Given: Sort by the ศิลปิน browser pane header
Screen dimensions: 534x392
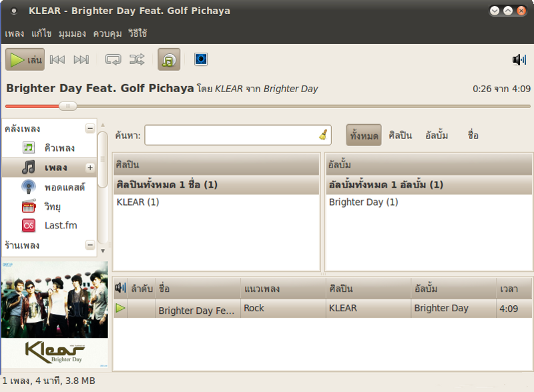Looking at the screenshot, I should [x=216, y=164].
